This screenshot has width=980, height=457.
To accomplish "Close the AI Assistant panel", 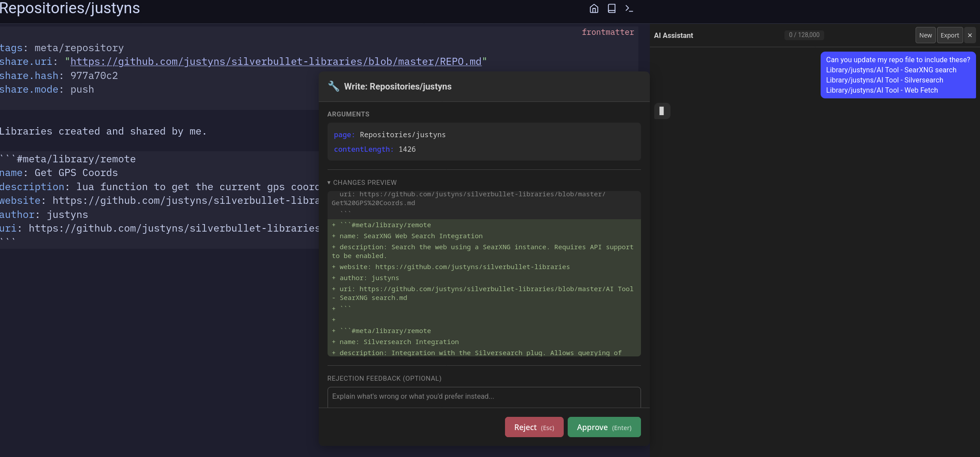I will pyautogui.click(x=970, y=35).
